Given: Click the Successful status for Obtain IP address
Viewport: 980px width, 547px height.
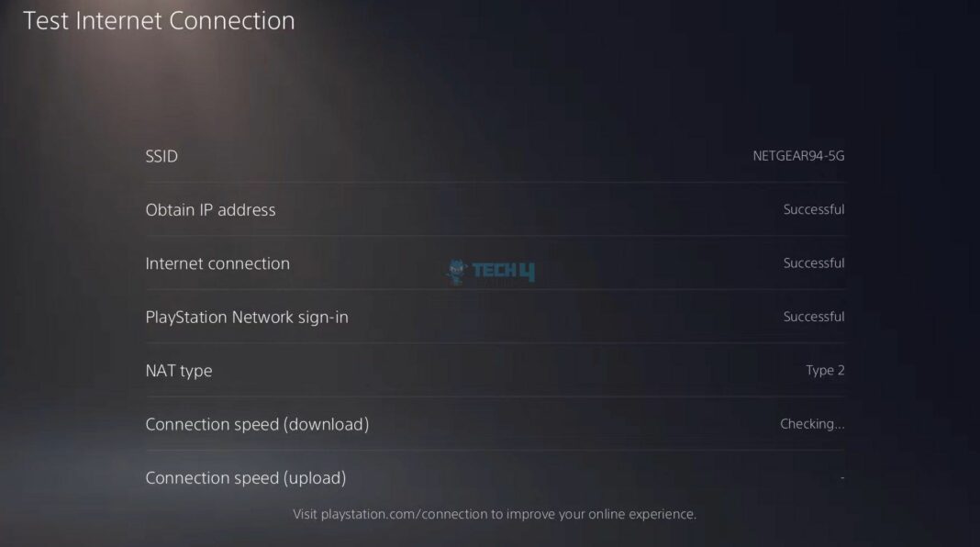Looking at the screenshot, I should [814, 209].
